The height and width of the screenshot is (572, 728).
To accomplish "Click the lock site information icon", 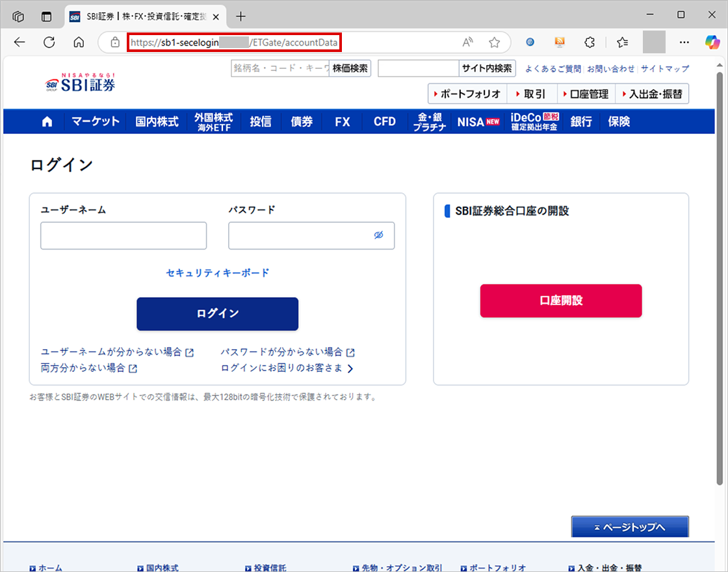I will (x=115, y=42).
